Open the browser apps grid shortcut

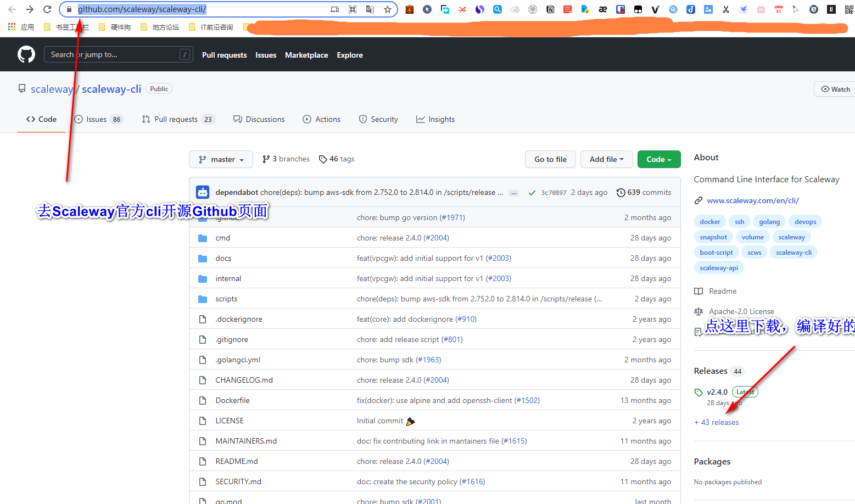12,26
